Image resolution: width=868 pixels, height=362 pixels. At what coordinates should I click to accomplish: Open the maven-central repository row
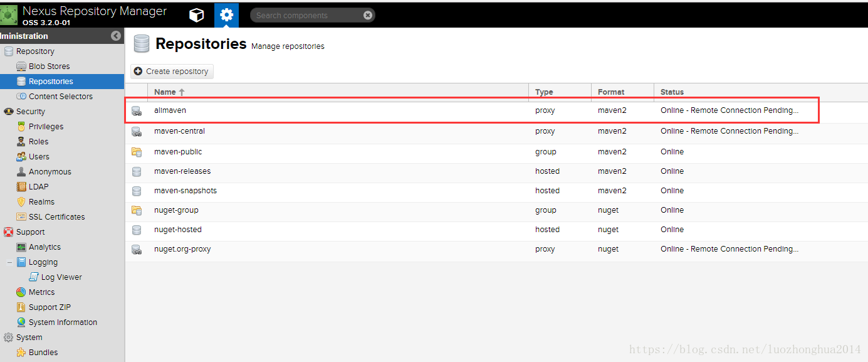(x=496, y=131)
